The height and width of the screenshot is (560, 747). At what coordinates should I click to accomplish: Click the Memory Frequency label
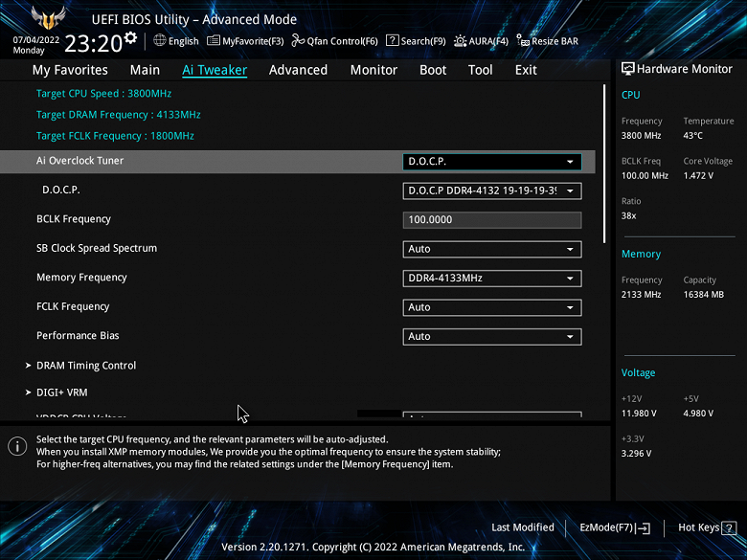(x=81, y=278)
